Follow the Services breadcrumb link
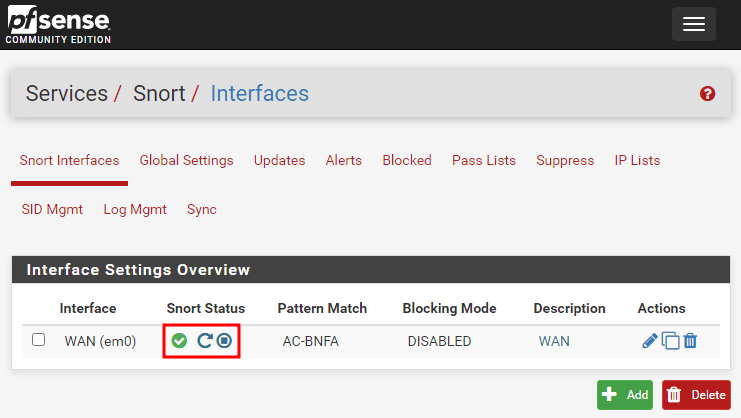The width and height of the screenshot is (741, 418). 66,94
